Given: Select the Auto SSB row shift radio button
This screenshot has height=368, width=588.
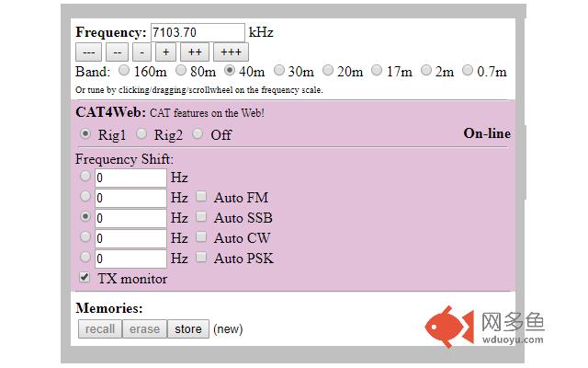Looking at the screenshot, I should 85,217.
